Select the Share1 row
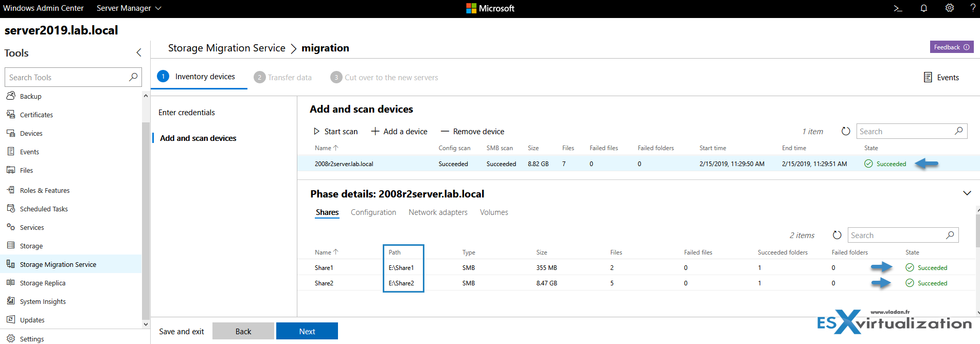 pos(636,268)
